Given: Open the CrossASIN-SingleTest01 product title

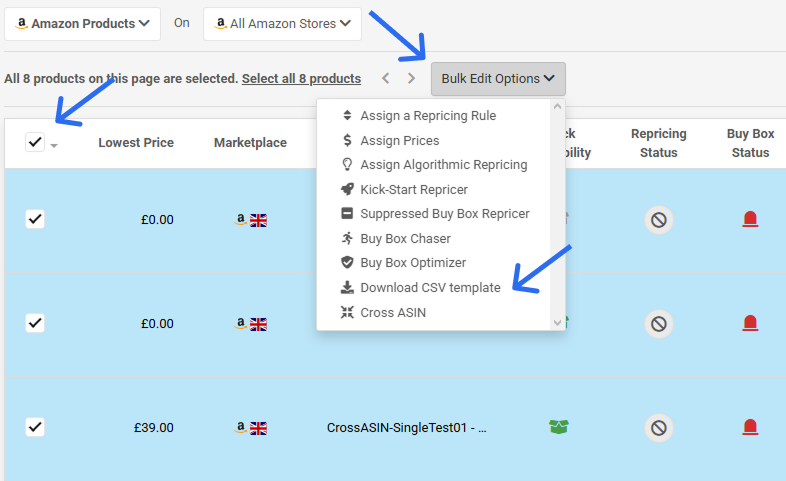Looking at the screenshot, I should [407, 427].
